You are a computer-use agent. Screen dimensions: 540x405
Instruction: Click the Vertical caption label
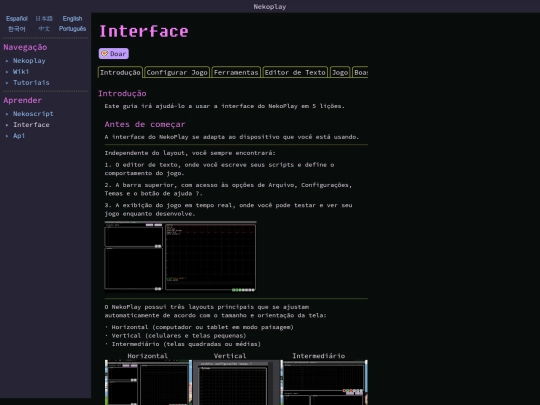[230, 356]
